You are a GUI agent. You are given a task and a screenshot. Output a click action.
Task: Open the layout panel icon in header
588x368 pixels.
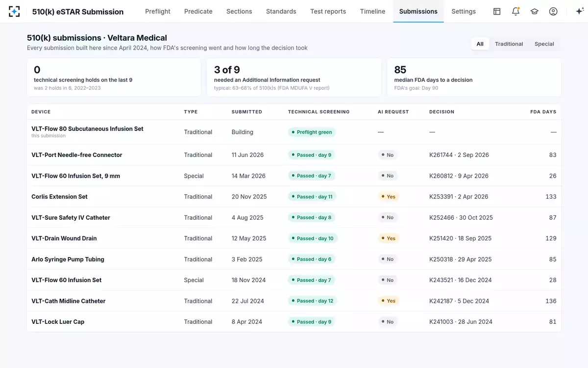tap(497, 11)
